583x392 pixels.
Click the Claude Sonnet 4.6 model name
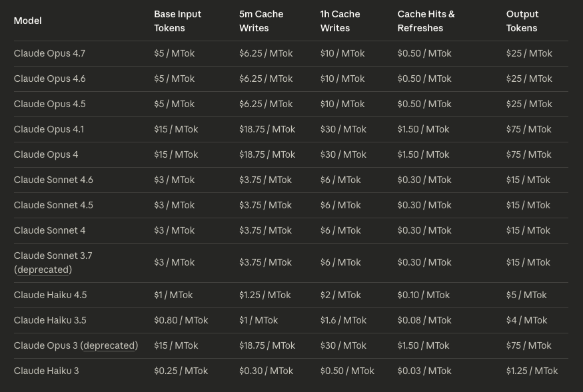coord(53,180)
